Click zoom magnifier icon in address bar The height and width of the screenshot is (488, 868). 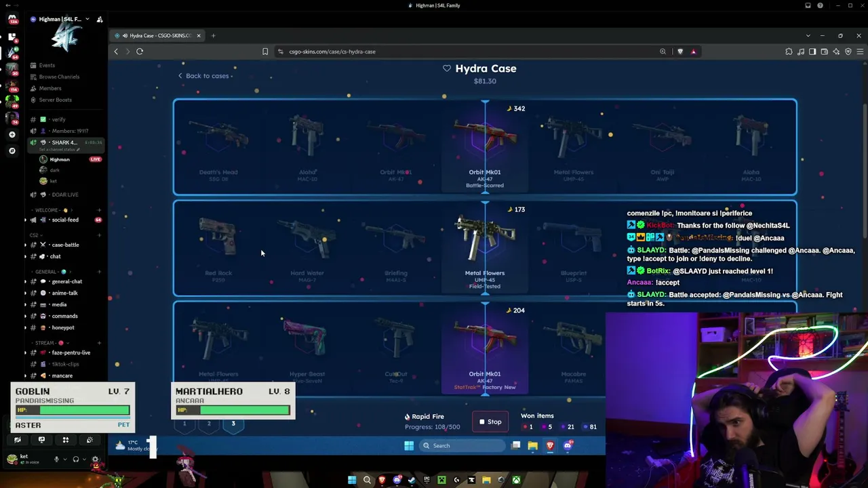coord(663,52)
